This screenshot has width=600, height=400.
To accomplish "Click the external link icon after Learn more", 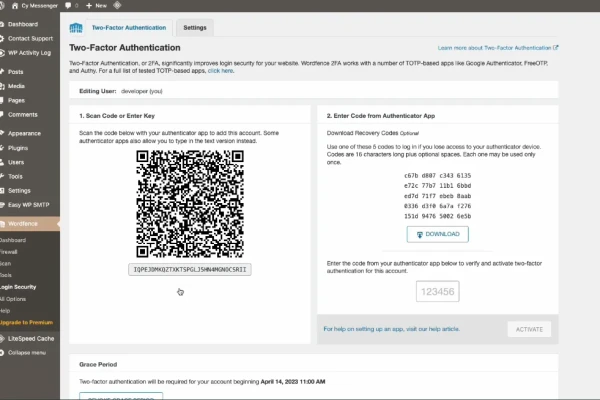I will 556,47.
